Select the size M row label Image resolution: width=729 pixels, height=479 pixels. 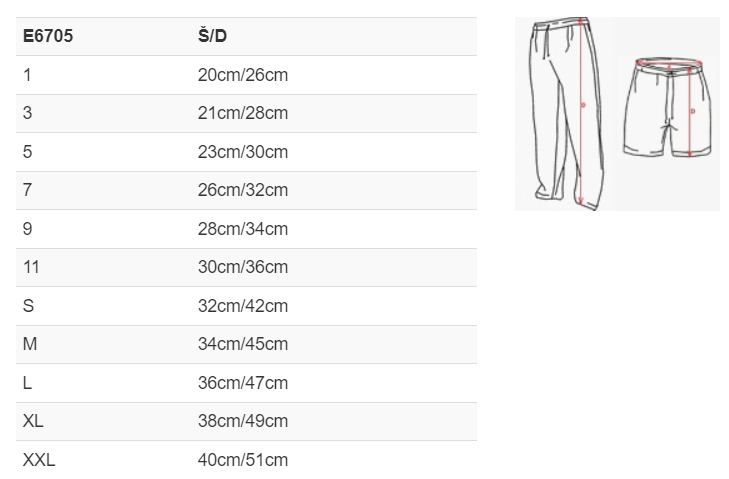point(30,344)
